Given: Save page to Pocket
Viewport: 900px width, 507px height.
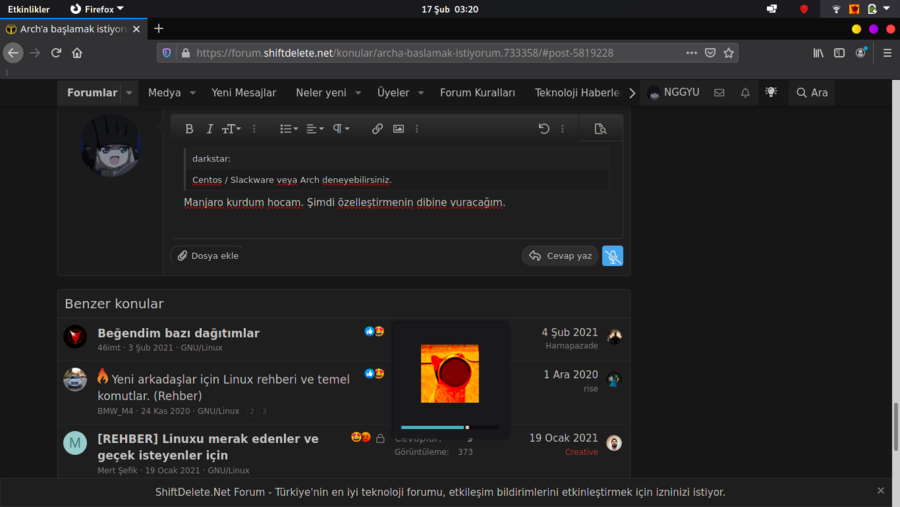Looking at the screenshot, I should tap(710, 53).
